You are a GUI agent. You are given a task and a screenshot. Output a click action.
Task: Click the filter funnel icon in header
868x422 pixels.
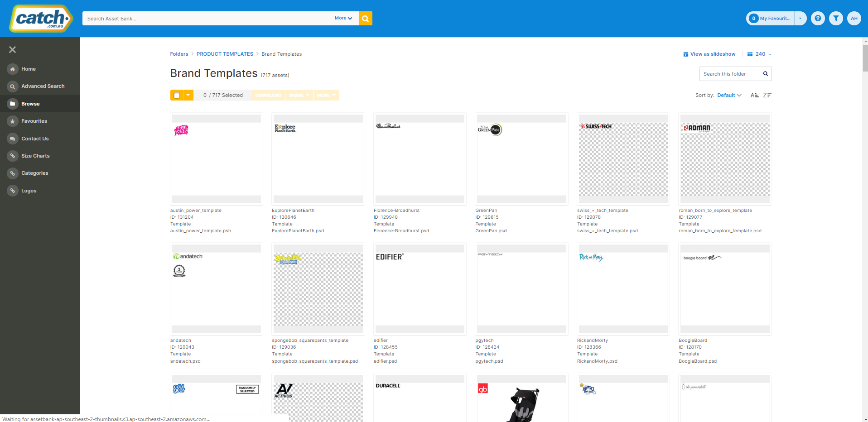click(836, 19)
